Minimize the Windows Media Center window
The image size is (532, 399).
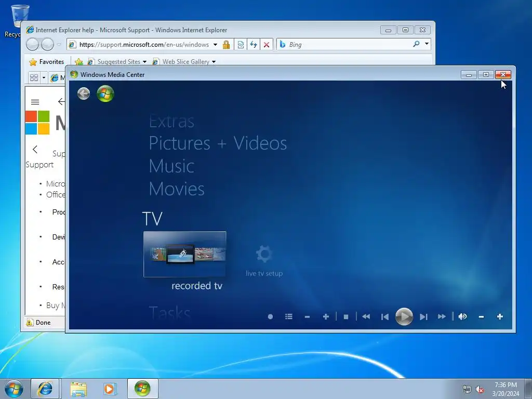pyautogui.click(x=469, y=75)
